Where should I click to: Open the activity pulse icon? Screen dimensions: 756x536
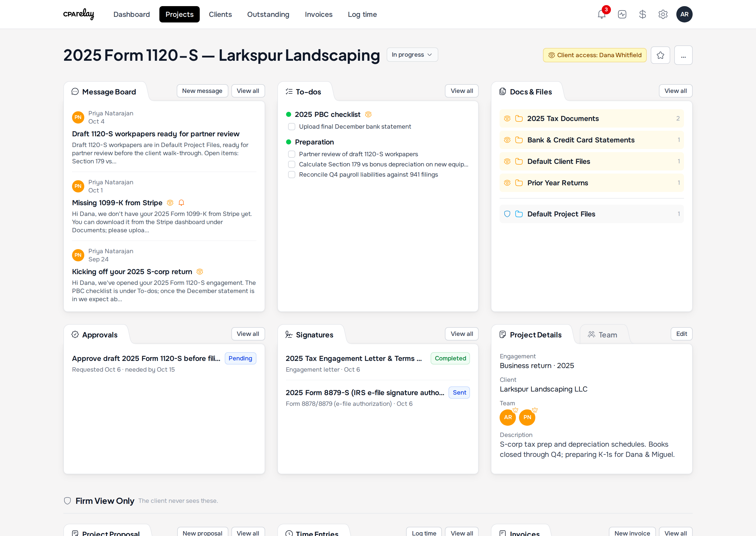622,14
